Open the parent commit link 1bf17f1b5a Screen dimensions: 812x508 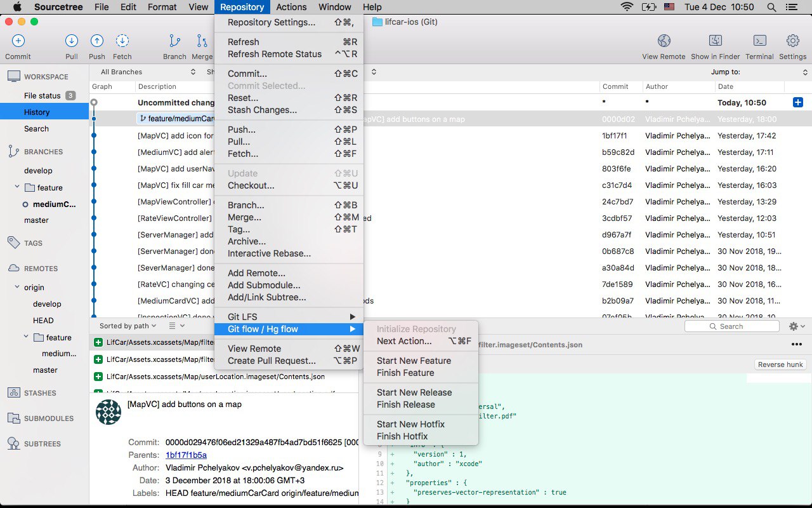[186, 455]
